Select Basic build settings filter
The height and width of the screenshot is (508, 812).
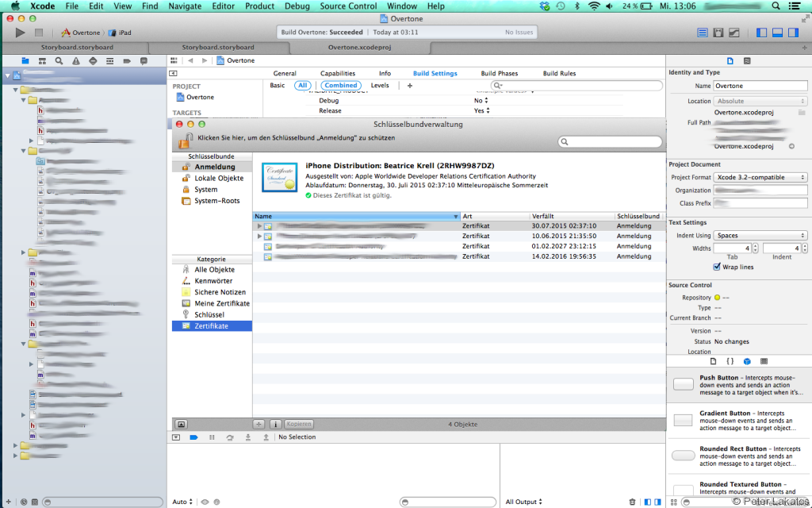click(x=278, y=86)
